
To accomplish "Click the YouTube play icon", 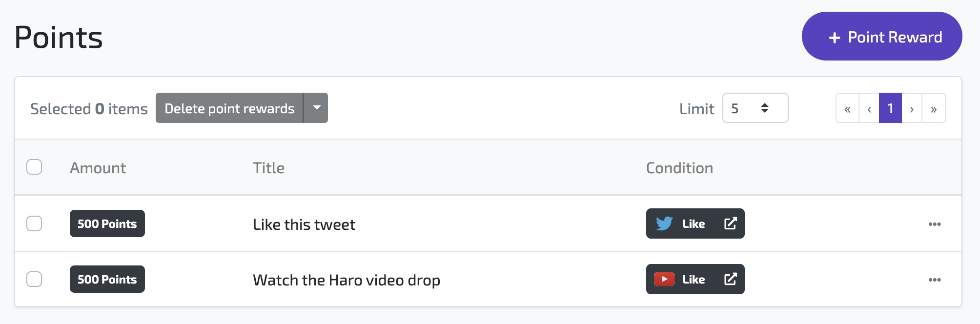I will click(664, 279).
